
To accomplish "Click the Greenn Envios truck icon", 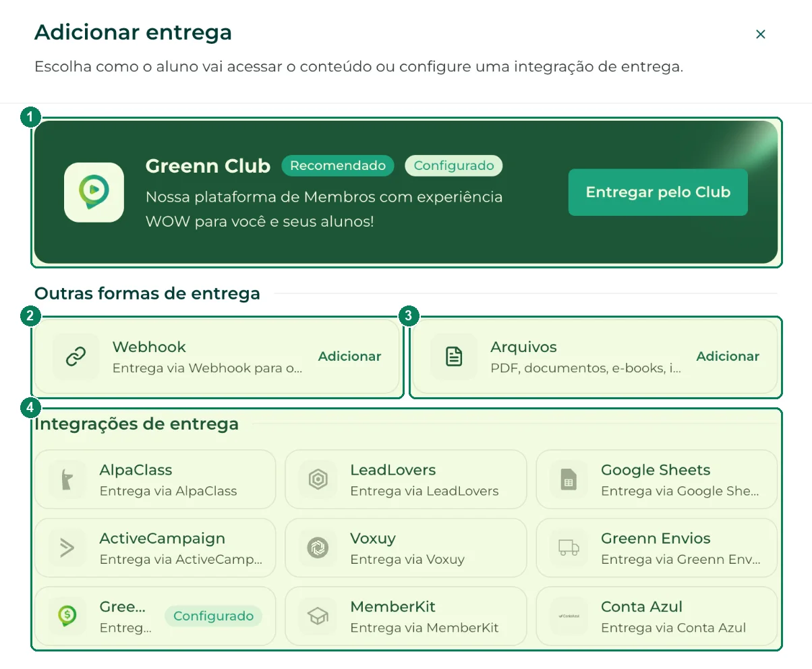I will tap(569, 548).
